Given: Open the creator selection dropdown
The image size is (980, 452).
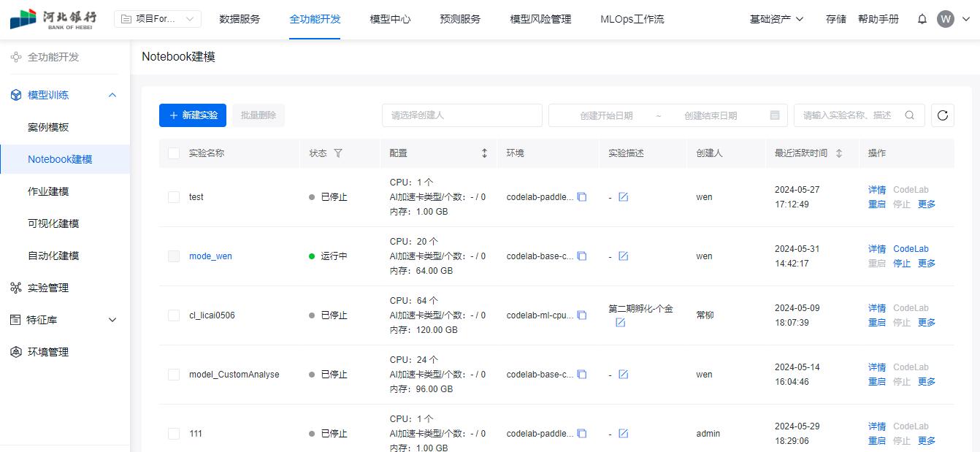Looking at the screenshot, I should (x=462, y=115).
